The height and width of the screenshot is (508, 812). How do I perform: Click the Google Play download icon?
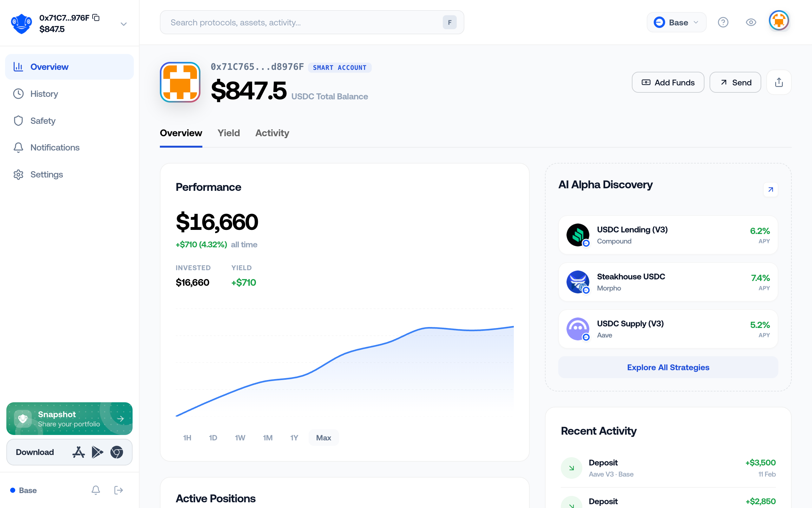(97, 452)
